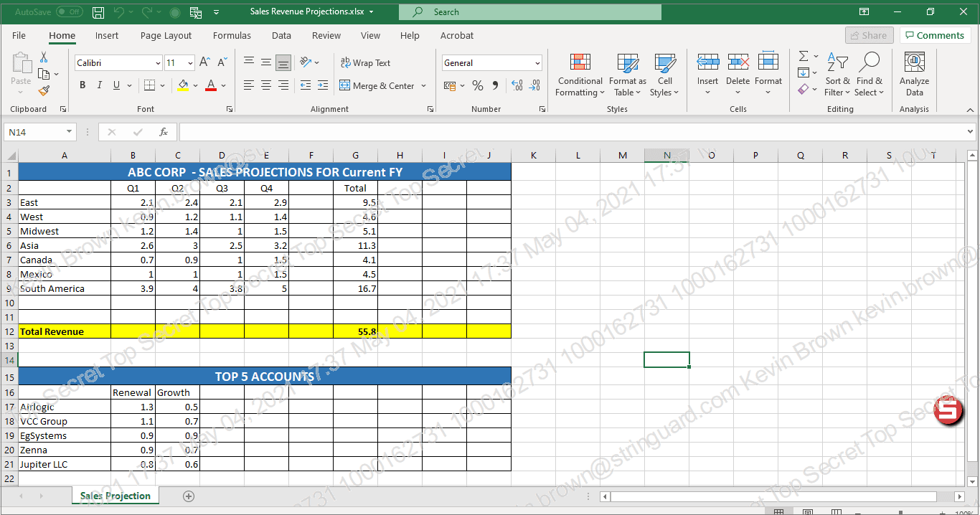Click the Format cells button
Viewport: 980px width, 515px height.
768,75
